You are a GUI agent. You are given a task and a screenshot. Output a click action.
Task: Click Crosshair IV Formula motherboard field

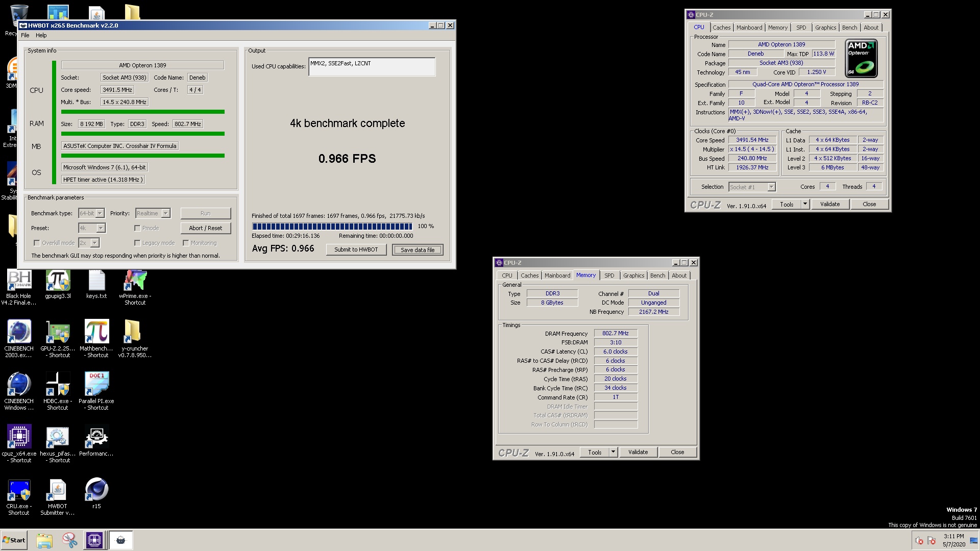tap(120, 146)
